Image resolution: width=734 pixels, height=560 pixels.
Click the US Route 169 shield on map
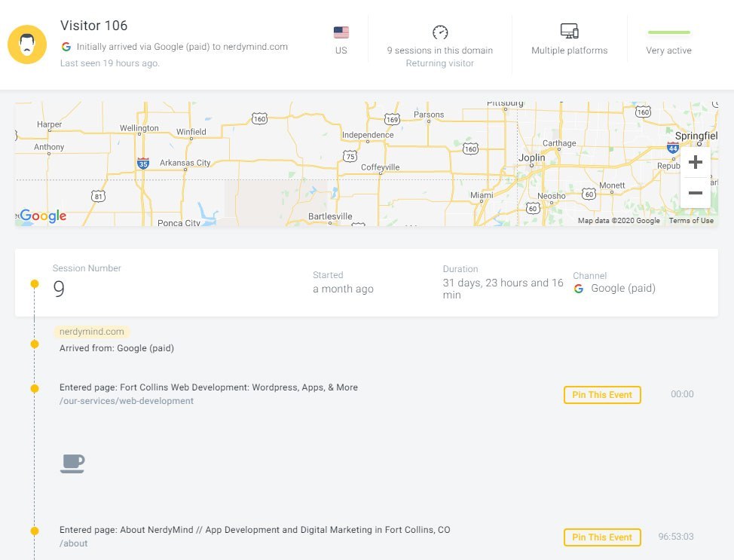tap(393, 119)
